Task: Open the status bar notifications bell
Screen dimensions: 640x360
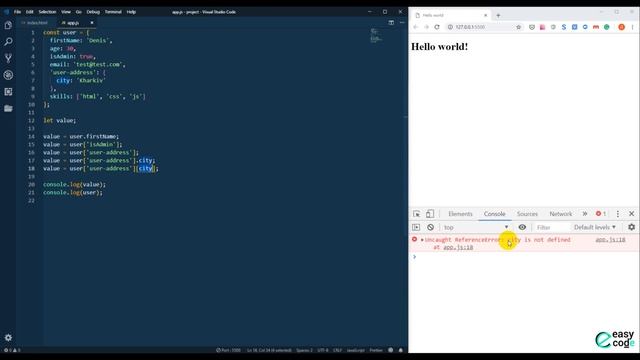Action: (400, 350)
